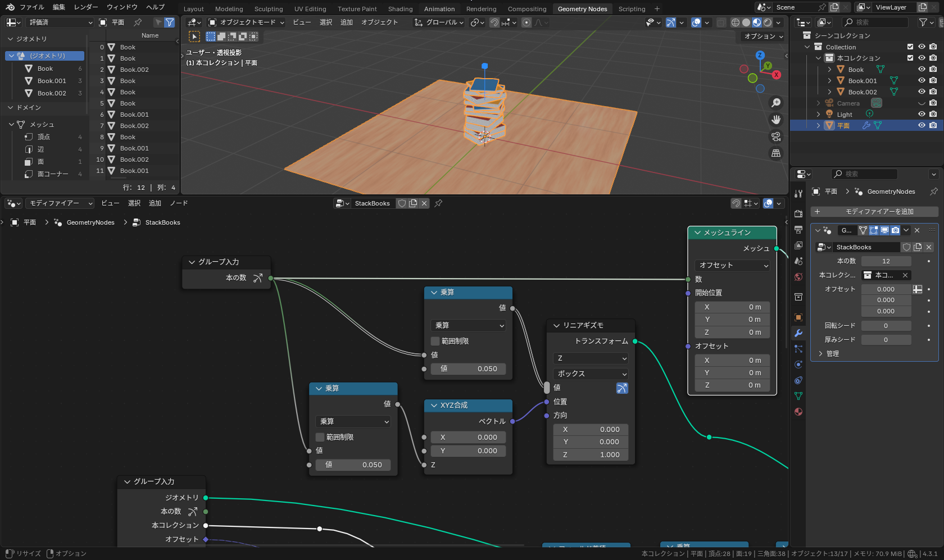Click the viewport pan hand icon

[x=776, y=120]
